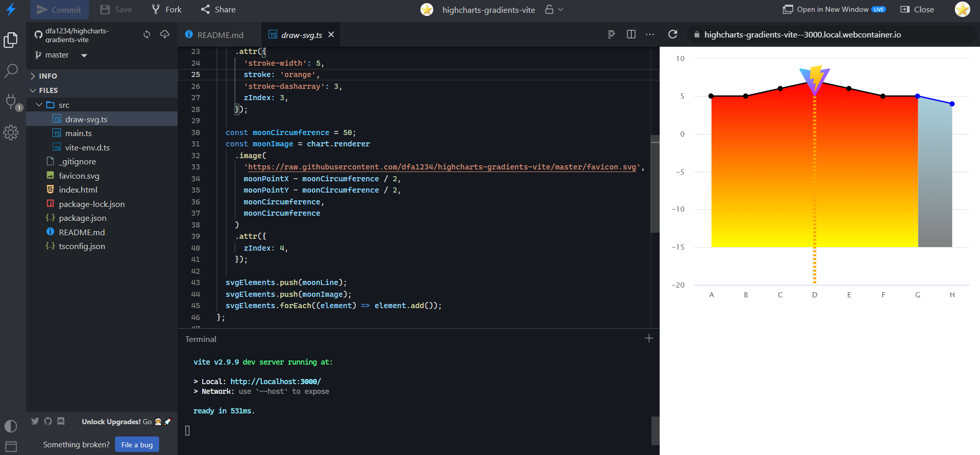Image resolution: width=980 pixels, height=455 pixels.
Task: Click the cloud download pull icon
Action: coord(165,34)
